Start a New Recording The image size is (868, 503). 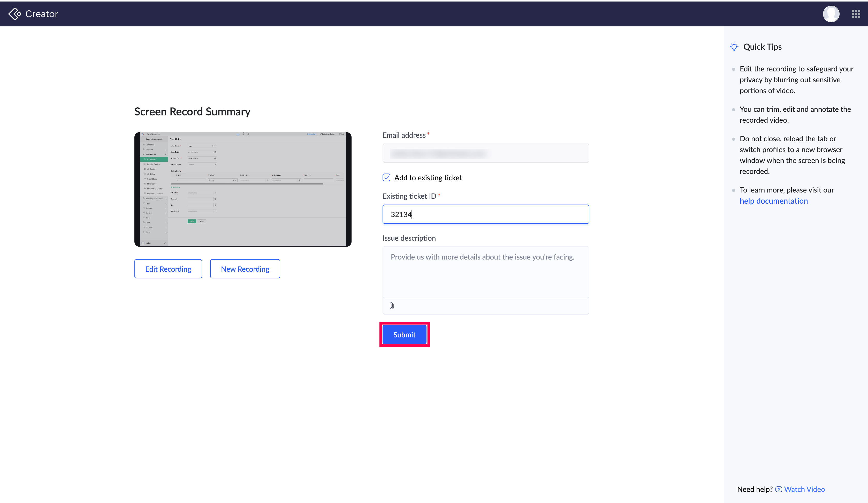[x=245, y=269]
